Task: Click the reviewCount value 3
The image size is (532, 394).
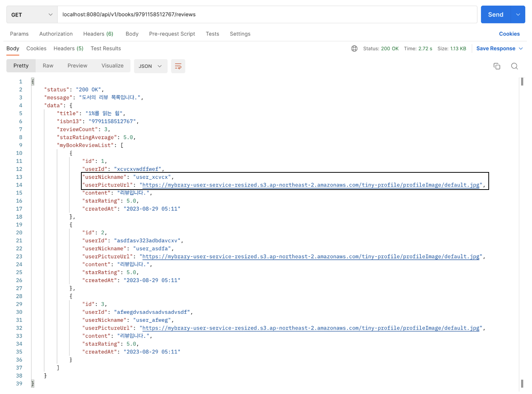Action: 106,129
